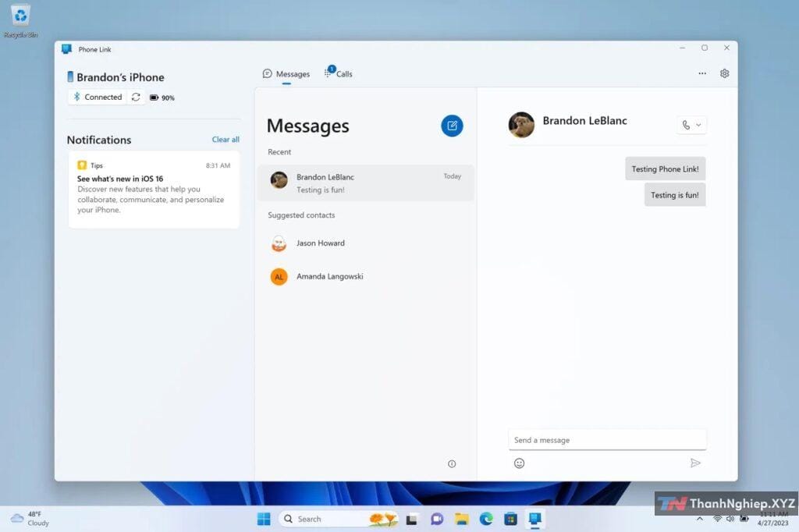Open the Windows Start menu
Screen dimensions: 799x532
264,519
